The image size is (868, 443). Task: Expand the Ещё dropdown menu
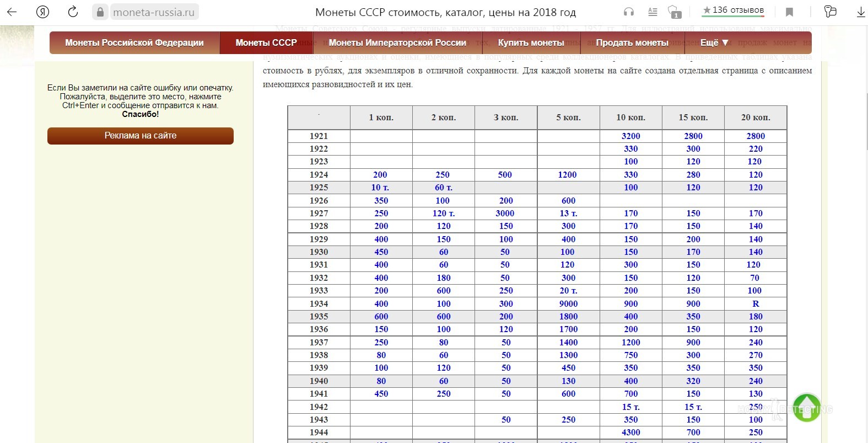point(714,42)
